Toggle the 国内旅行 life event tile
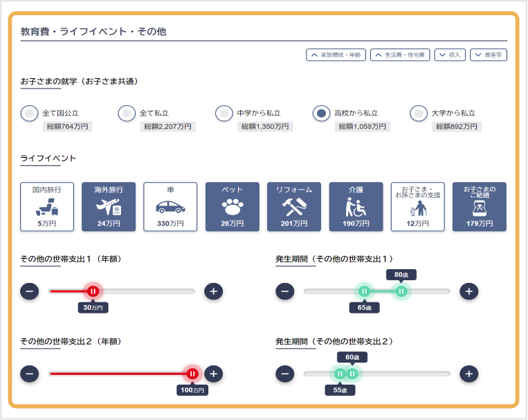The height and width of the screenshot is (420, 528). point(47,206)
